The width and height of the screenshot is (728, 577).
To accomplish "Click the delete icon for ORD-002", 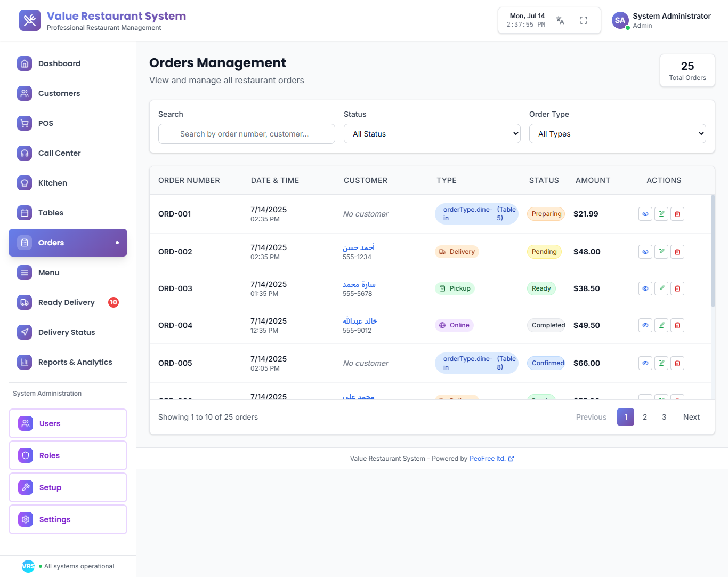I will click(x=677, y=252).
